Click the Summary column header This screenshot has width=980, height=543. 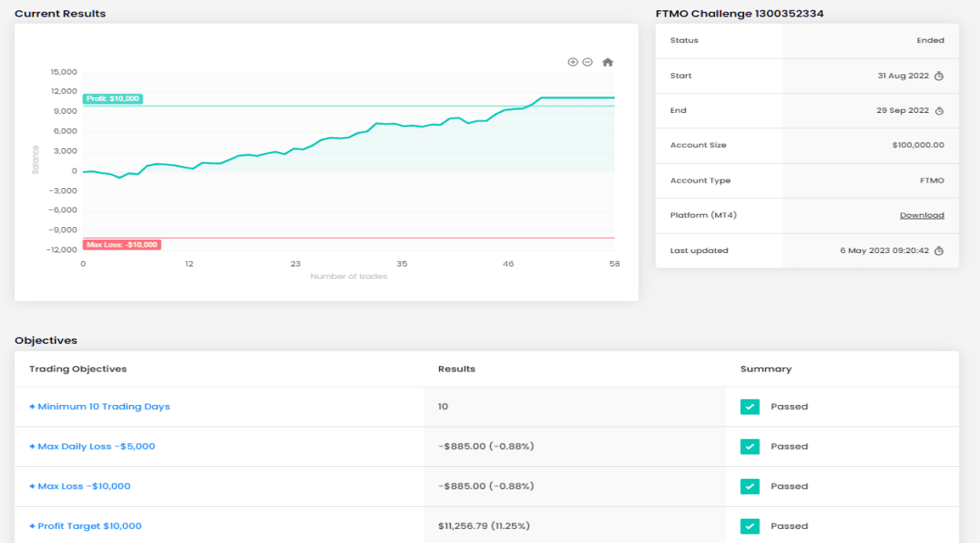tap(765, 369)
